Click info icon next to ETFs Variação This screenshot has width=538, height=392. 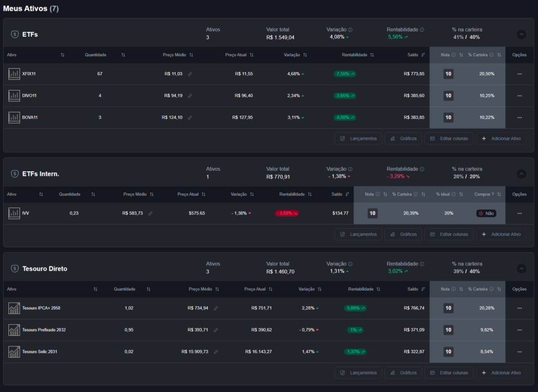tap(350, 30)
